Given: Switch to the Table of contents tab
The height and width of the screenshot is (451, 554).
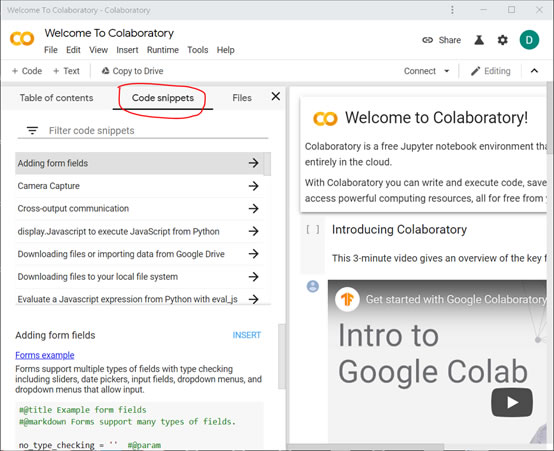Looking at the screenshot, I should [x=57, y=98].
